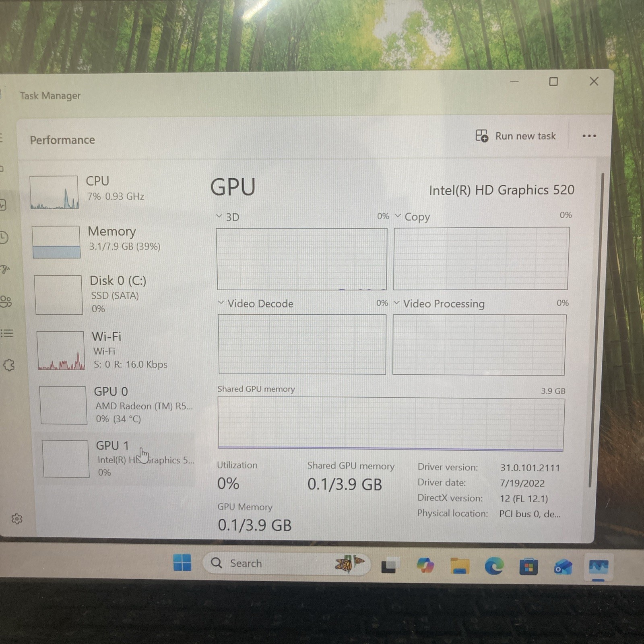
Task: Select Disk 0 (C:) entry
Action: [114, 294]
